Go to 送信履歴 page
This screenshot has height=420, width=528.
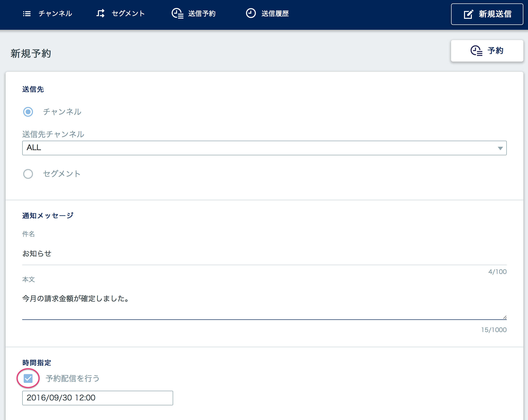[x=267, y=13]
